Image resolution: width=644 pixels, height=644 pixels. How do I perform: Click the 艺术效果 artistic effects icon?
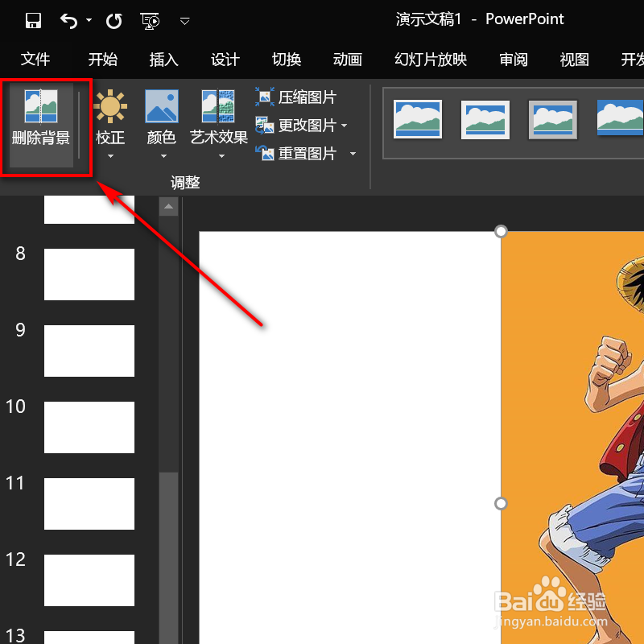[x=218, y=106]
